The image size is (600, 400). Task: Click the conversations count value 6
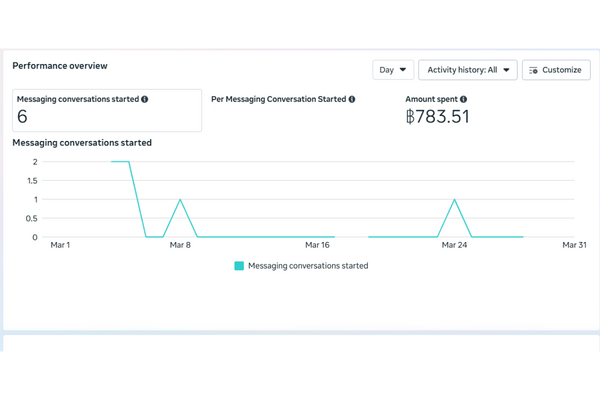22,117
